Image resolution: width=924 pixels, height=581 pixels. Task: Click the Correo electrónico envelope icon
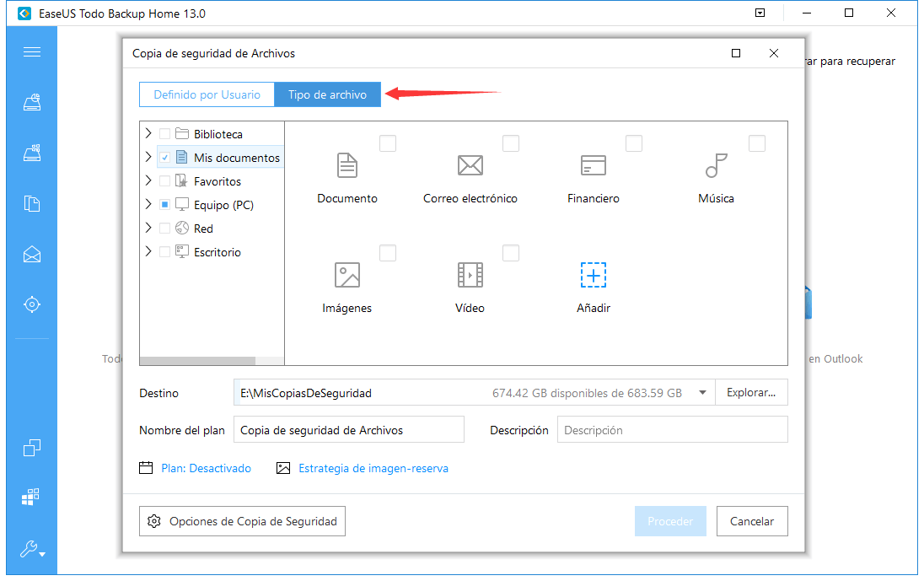[470, 165]
